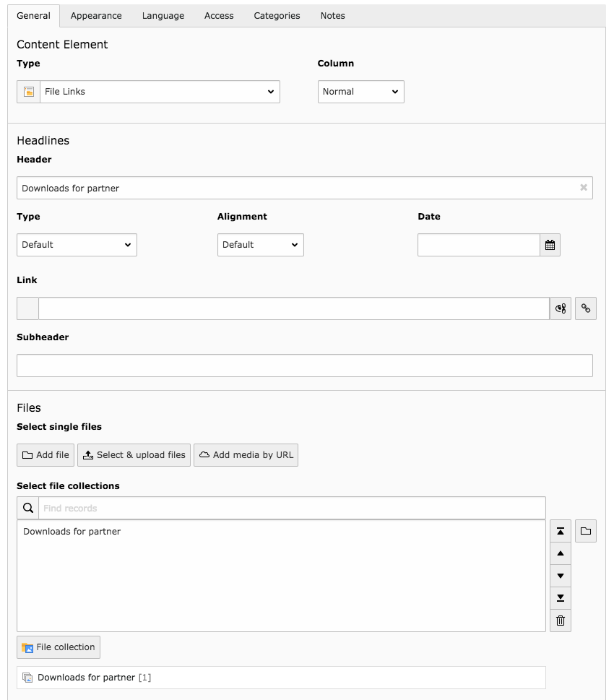Image resolution: width=614 pixels, height=700 pixels.
Task: Switch to the Appearance tab
Action: click(96, 16)
